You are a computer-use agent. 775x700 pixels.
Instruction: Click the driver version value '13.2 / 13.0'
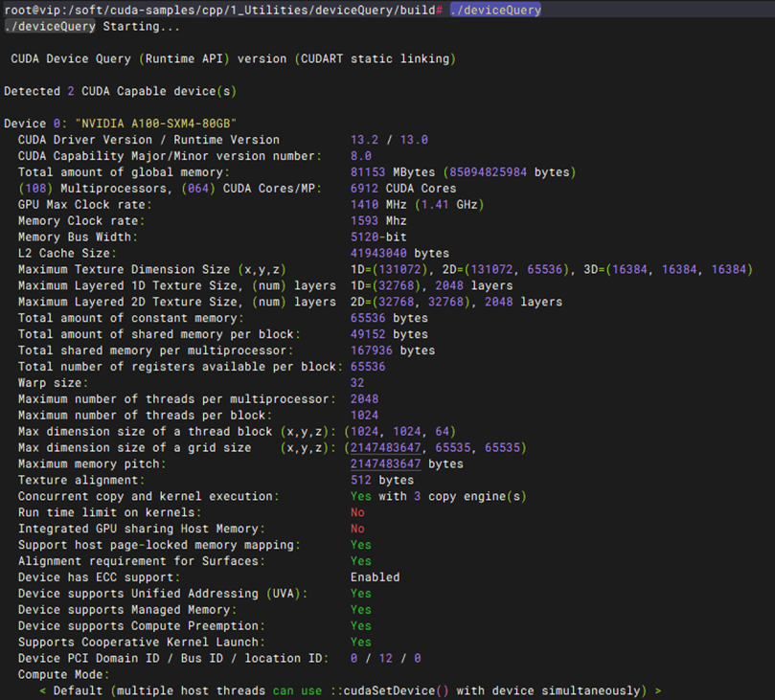point(389,140)
